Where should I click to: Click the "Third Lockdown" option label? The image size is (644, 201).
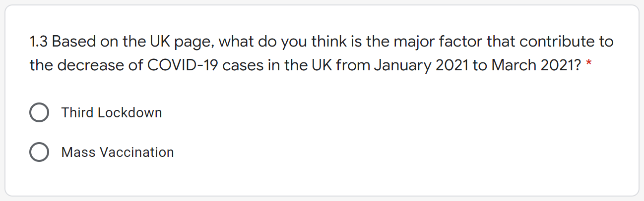111,113
